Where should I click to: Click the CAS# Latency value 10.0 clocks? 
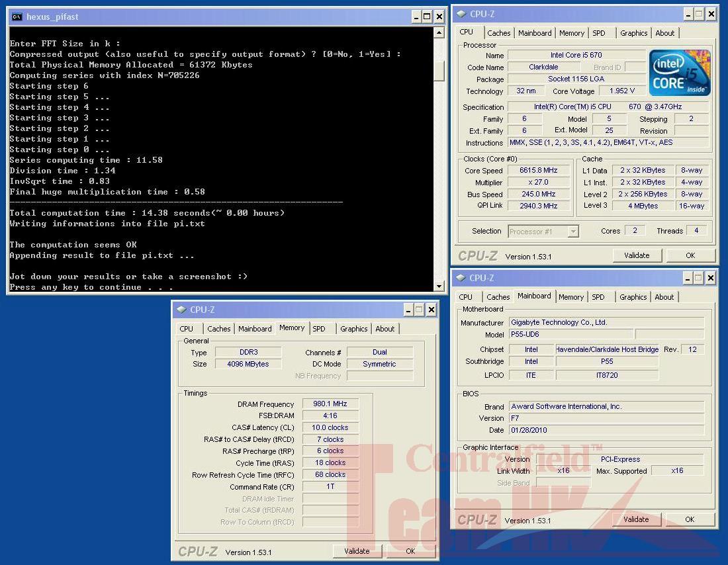330,427
